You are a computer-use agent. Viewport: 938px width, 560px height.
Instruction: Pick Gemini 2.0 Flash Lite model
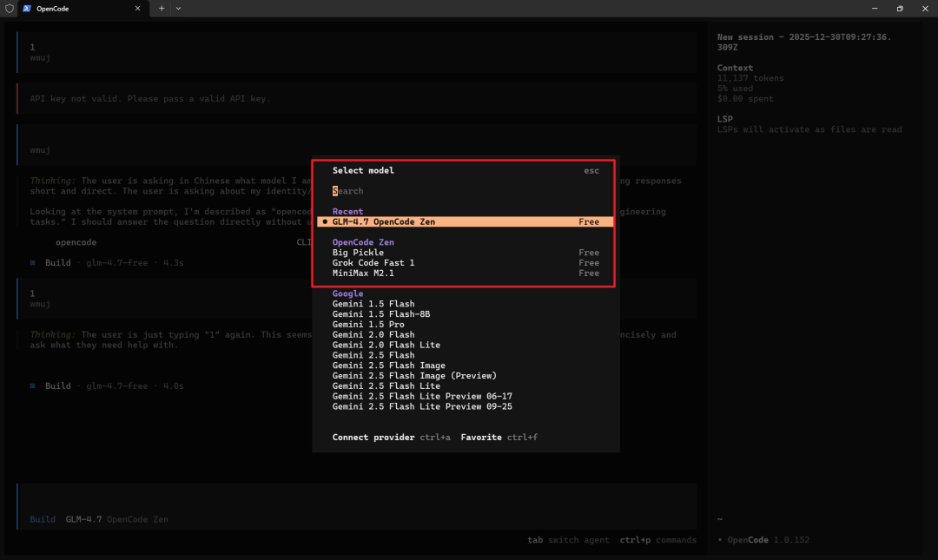(386, 345)
